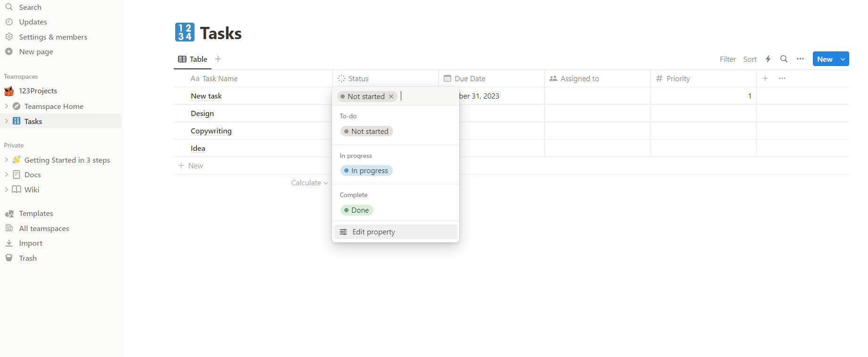
Task: Add a new view with plus icon
Action: 218,59
